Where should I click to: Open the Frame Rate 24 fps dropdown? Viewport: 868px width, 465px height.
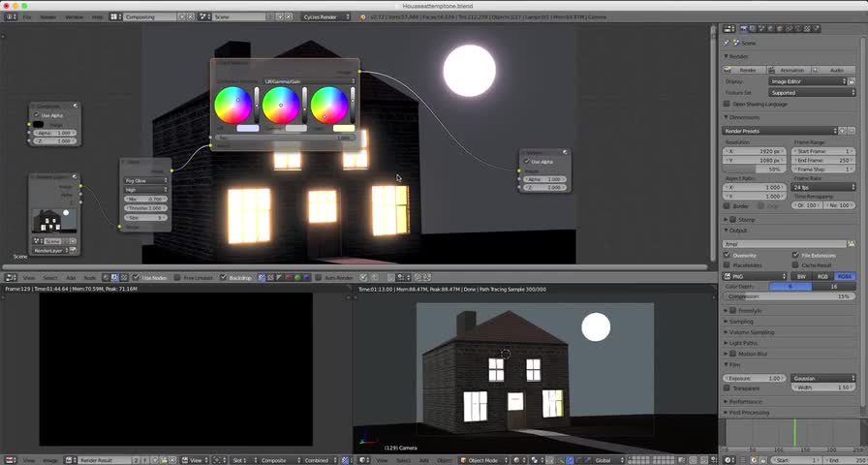click(823, 187)
